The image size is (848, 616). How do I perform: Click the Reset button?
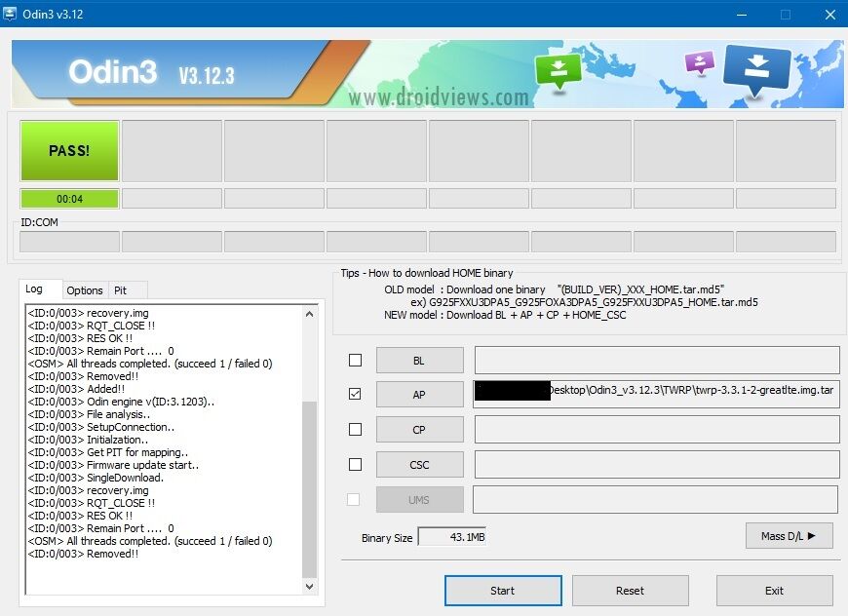point(630,591)
